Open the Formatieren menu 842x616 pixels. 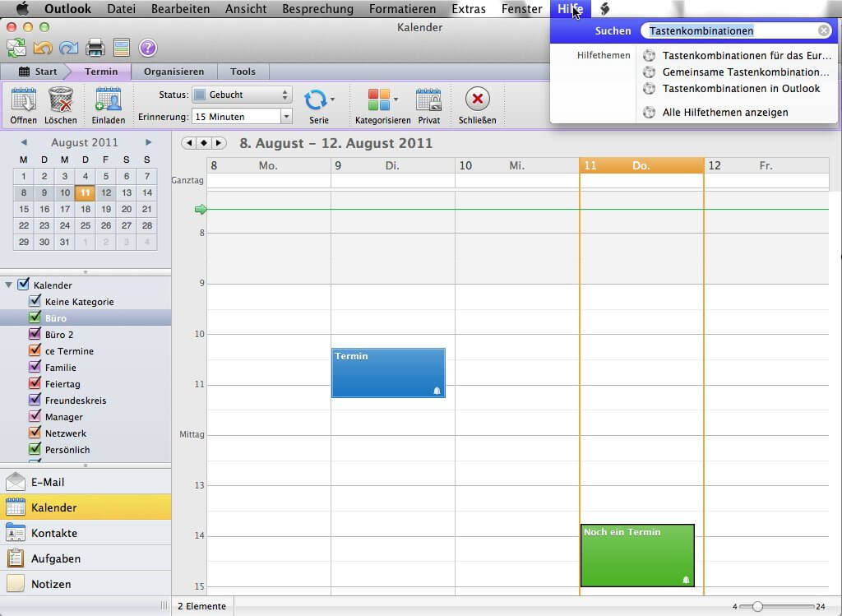(x=402, y=8)
